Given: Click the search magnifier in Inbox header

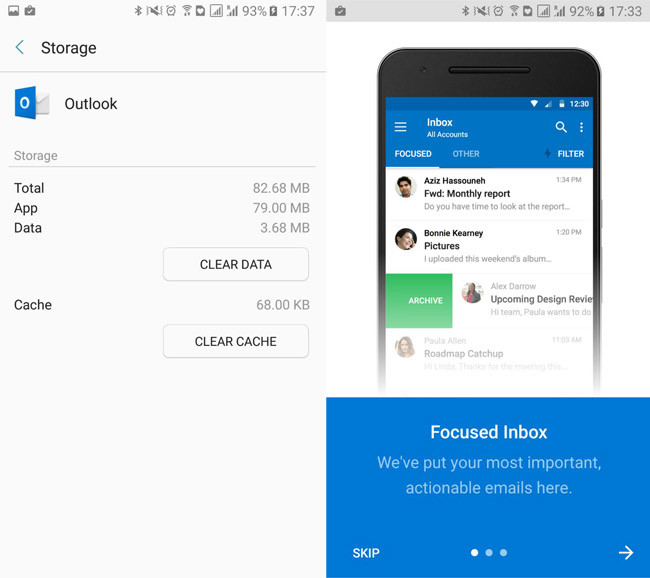Looking at the screenshot, I should click(561, 127).
